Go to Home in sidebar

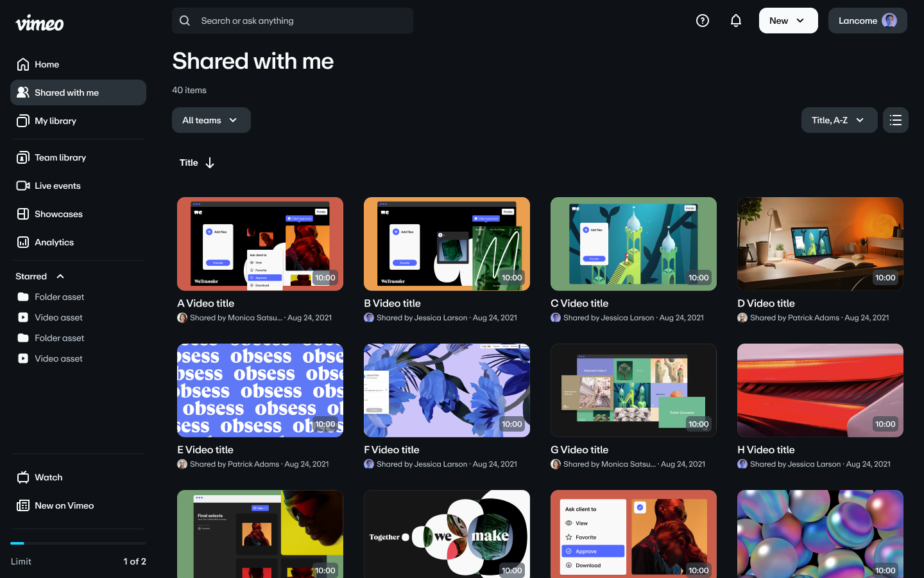click(47, 64)
